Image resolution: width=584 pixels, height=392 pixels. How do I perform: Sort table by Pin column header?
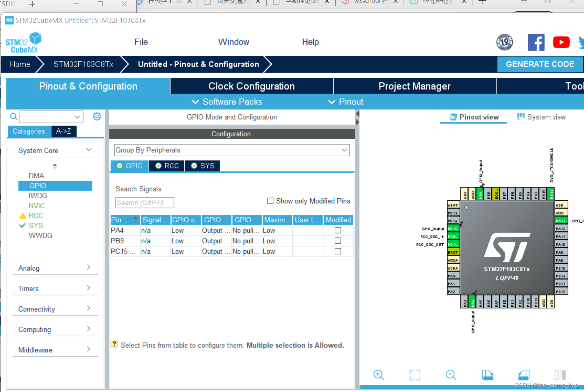tap(125, 220)
